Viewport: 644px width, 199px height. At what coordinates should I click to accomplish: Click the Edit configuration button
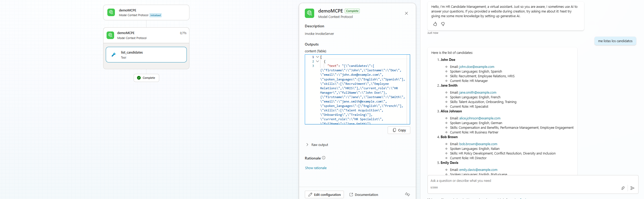(324, 195)
